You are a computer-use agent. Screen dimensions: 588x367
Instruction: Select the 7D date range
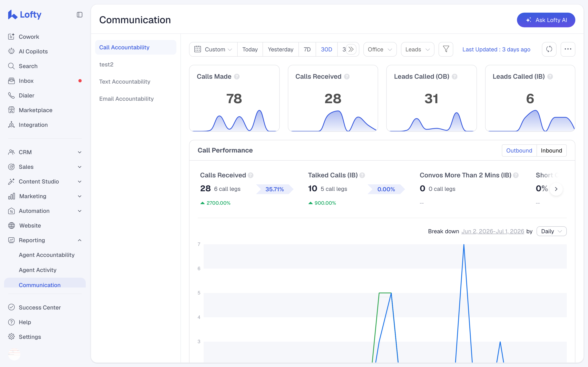307,49
